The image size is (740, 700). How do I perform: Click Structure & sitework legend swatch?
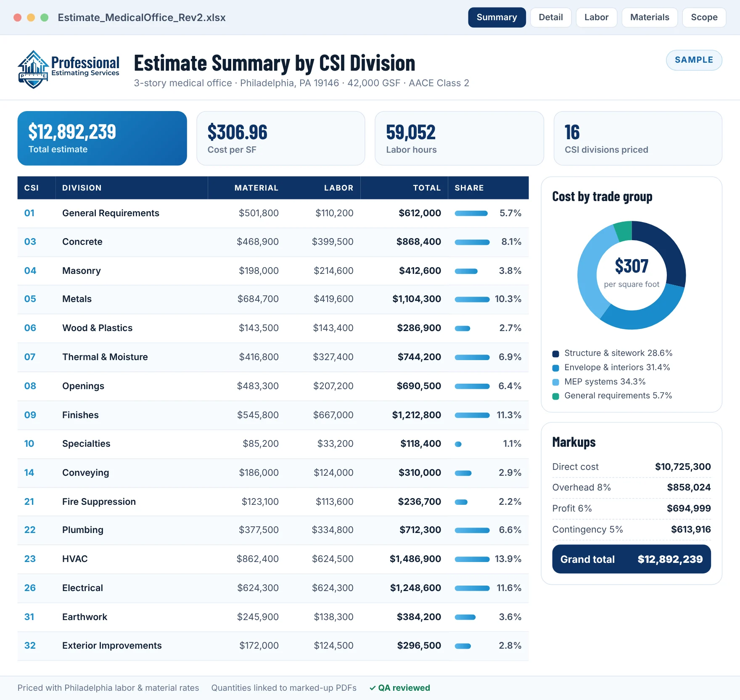(x=556, y=354)
